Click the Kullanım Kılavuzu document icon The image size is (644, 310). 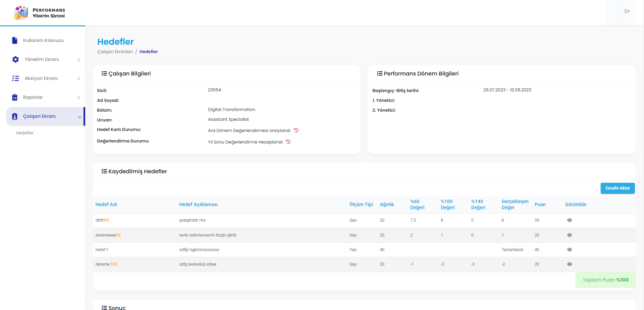[x=15, y=40]
